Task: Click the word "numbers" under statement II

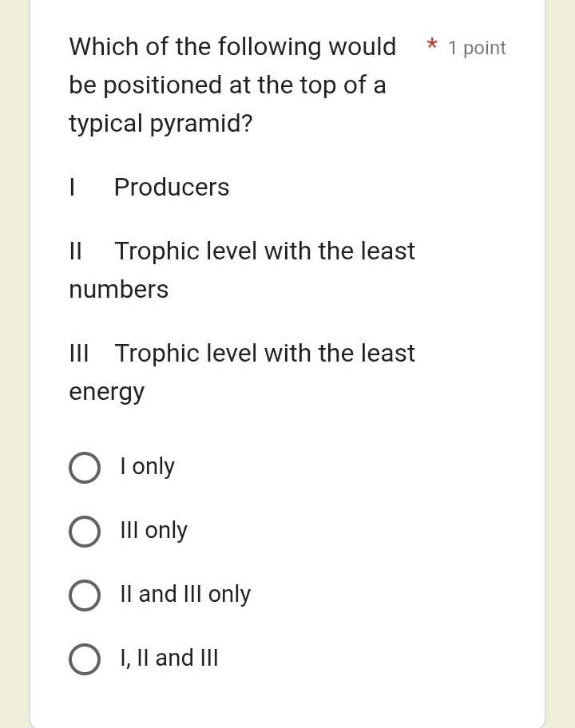Action: coord(119,290)
